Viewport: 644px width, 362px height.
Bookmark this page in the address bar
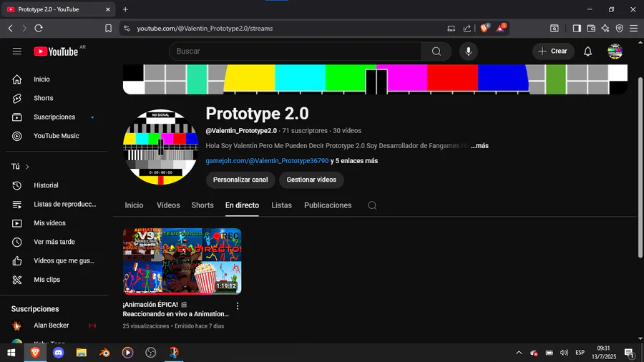(x=108, y=29)
